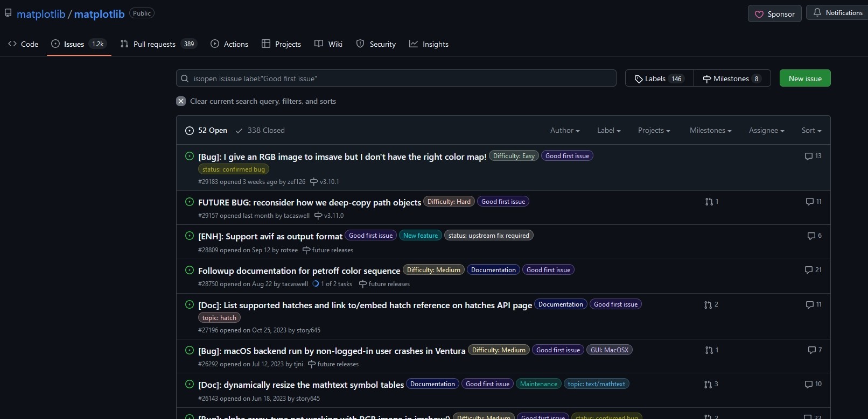868x419 pixels.
Task: Open the matplotlib organization link
Action: click(41, 14)
